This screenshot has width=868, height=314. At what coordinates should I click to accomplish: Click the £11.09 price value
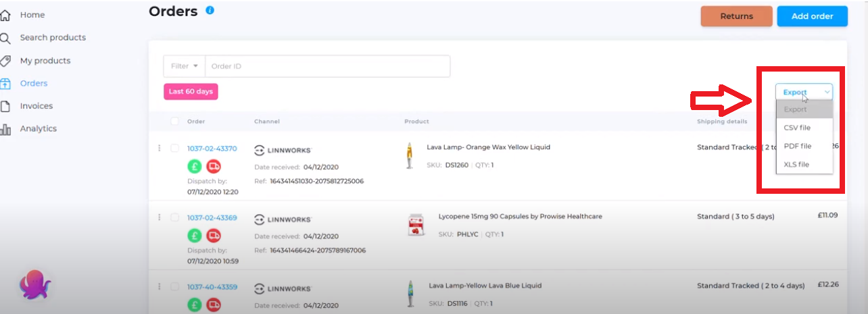(827, 215)
